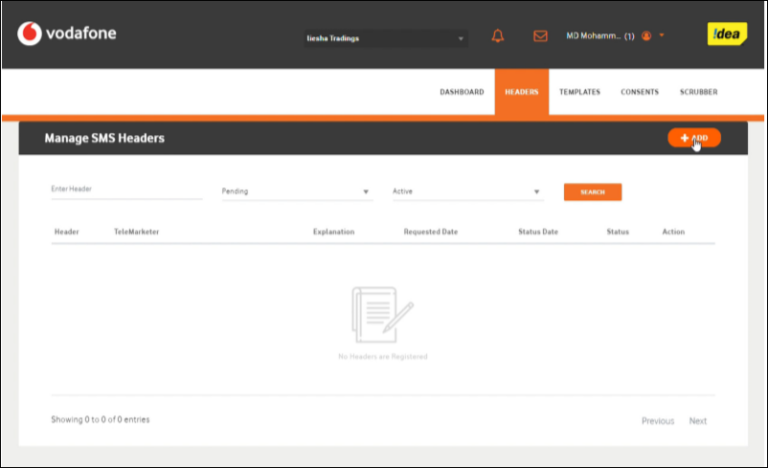Screen dimensions: 768x468
Task: Switch to the Templates tab
Action: click(580, 92)
